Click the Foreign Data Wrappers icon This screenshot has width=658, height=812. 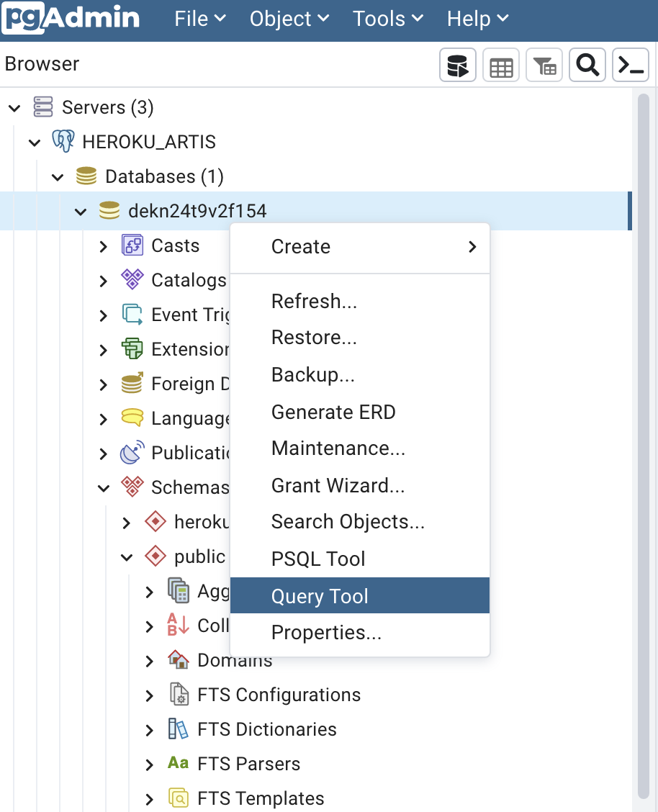tap(132, 383)
